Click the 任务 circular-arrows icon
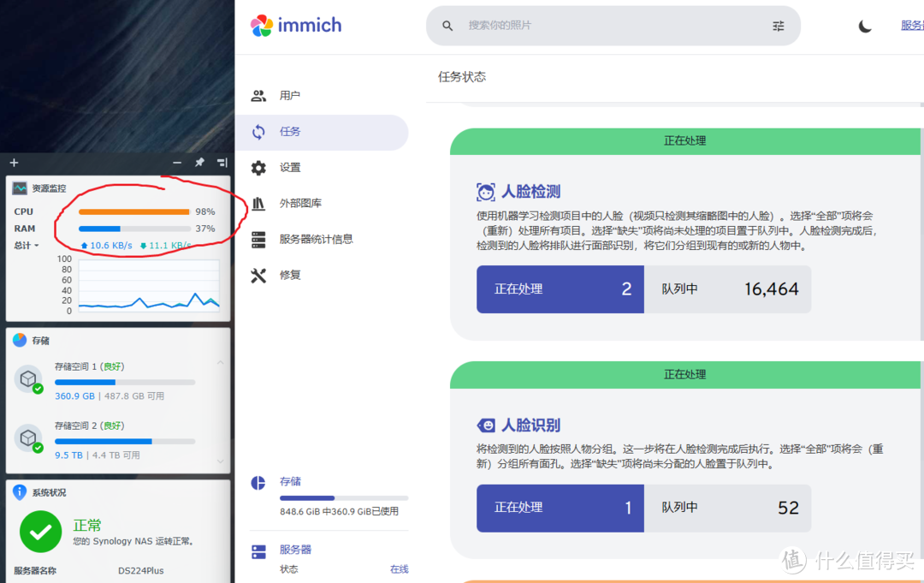Viewport: 924px width, 583px height. (258, 133)
